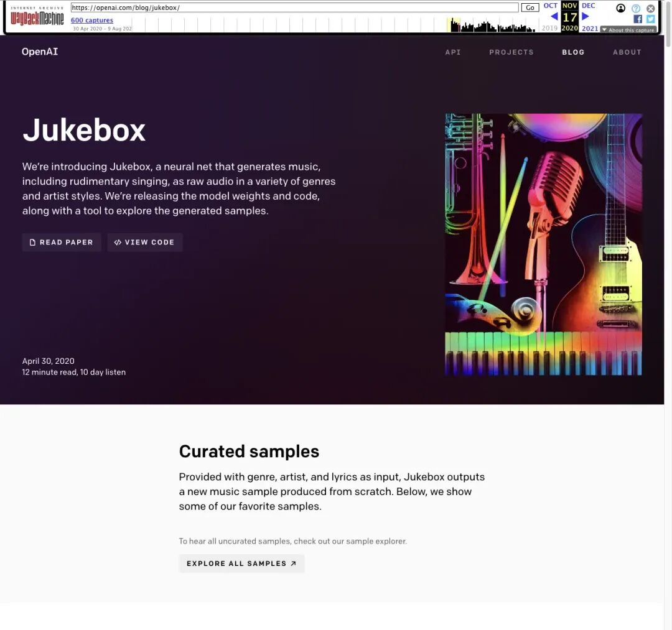Click the Jukebox instruments artwork
Viewport: 672px width, 630px height.
543,244
